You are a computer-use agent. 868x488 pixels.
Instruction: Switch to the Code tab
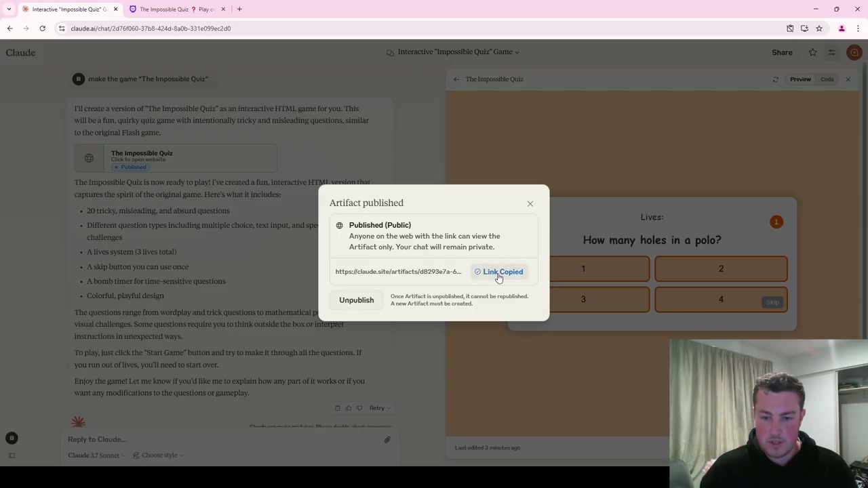point(827,79)
